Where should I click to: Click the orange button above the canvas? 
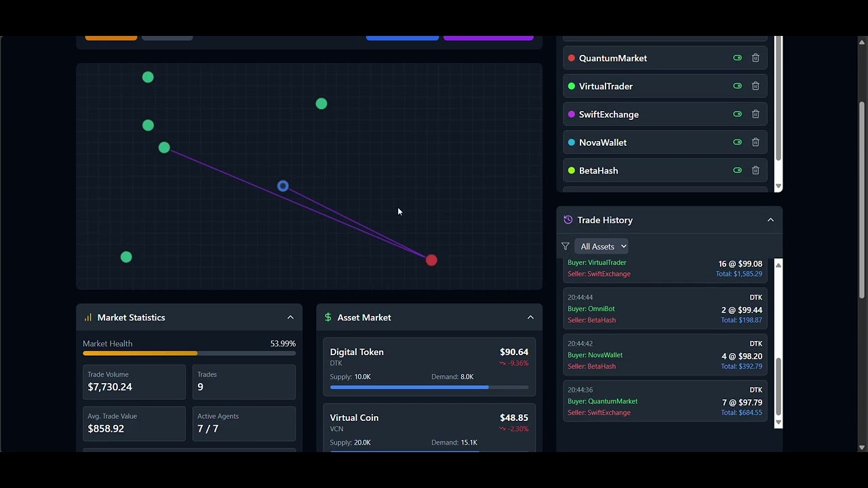111,38
